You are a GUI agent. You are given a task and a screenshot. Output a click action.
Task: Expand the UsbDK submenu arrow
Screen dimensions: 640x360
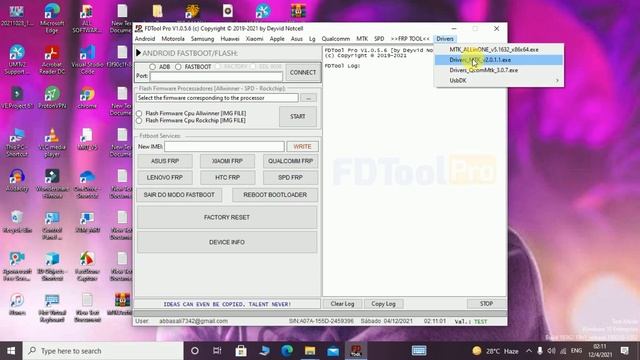[x=558, y=80]
